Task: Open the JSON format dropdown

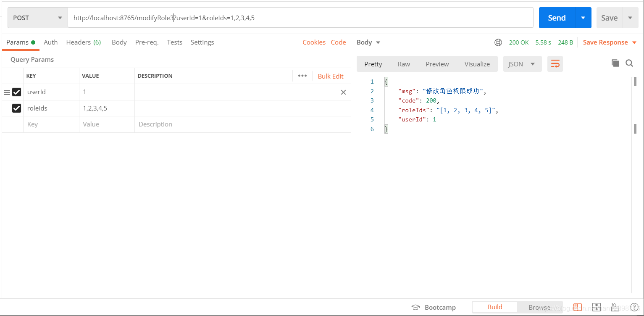Action: point(522,64)
